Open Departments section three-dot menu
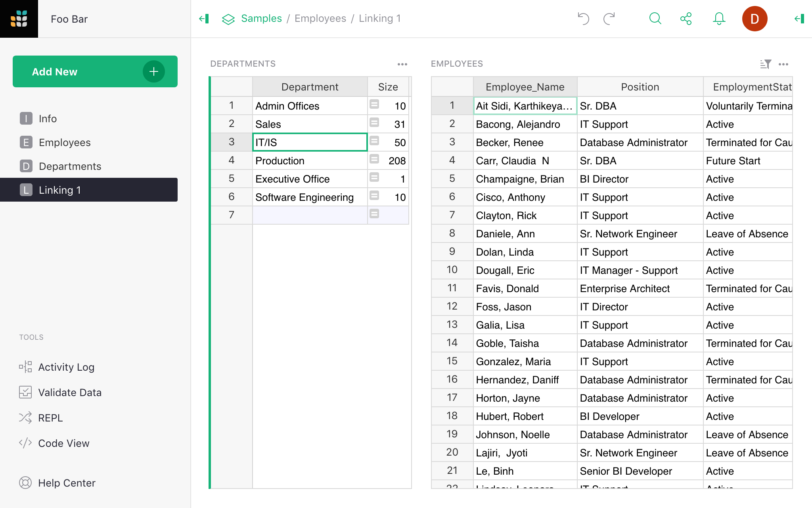The image size is (812, 508). [402, 64]
